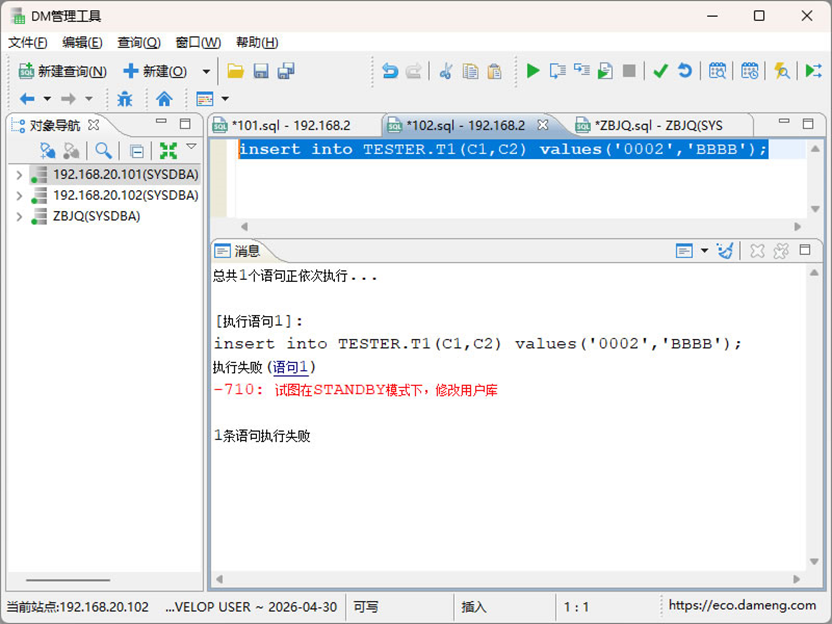Click the blue undo arrow icon

tap(390, 71)
